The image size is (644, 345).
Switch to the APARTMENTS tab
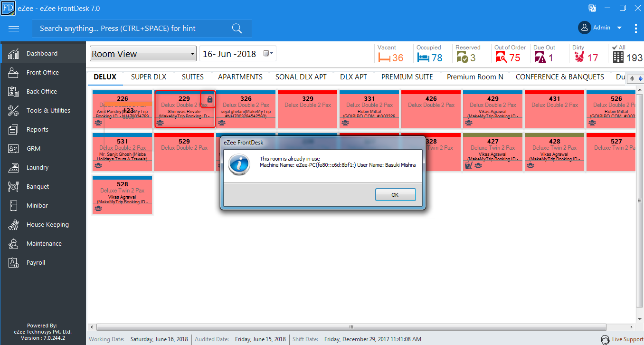click(240, 77)
